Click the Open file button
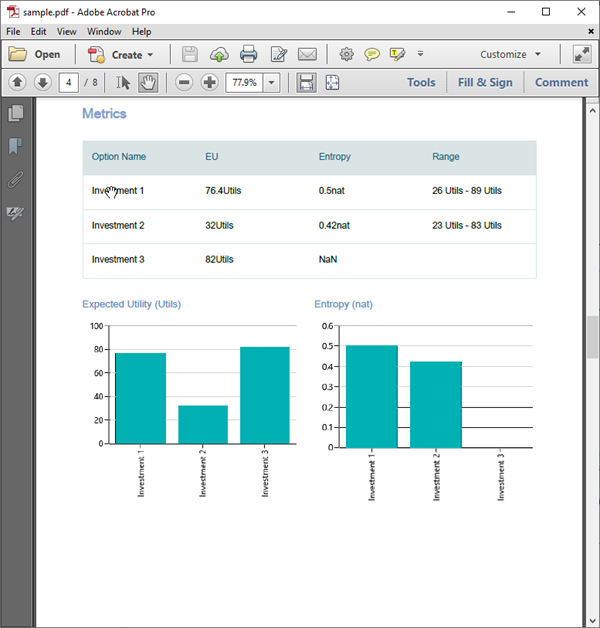Viewport: 600px width, 628px height. point(35,54)
